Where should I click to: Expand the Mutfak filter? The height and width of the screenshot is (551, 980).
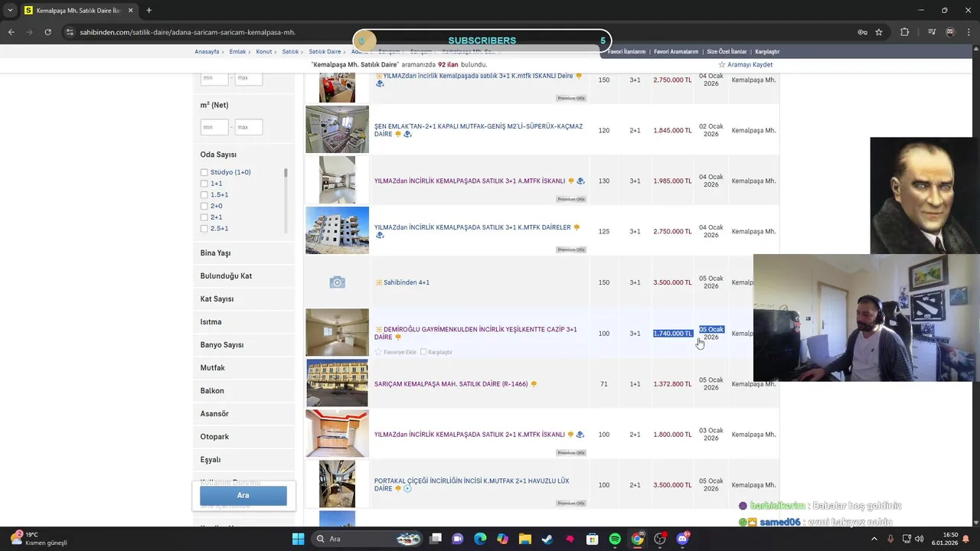coord(243,368)
